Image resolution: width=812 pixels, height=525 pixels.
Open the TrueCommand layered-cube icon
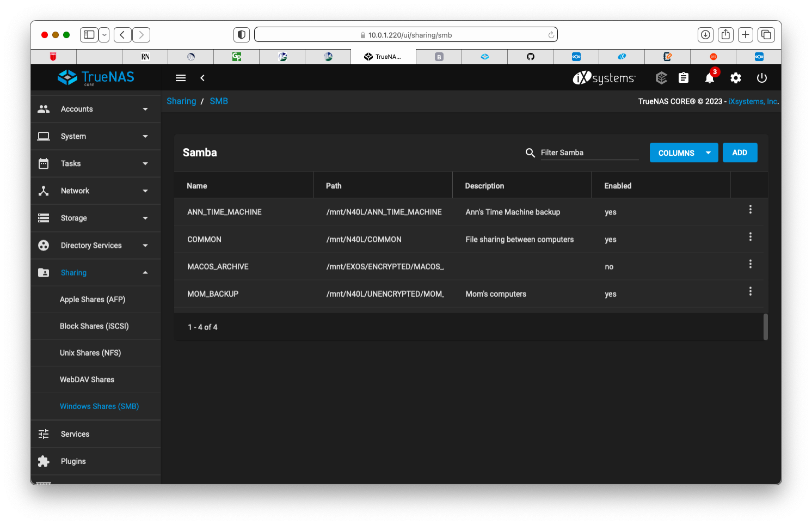(x=661, y=78)
